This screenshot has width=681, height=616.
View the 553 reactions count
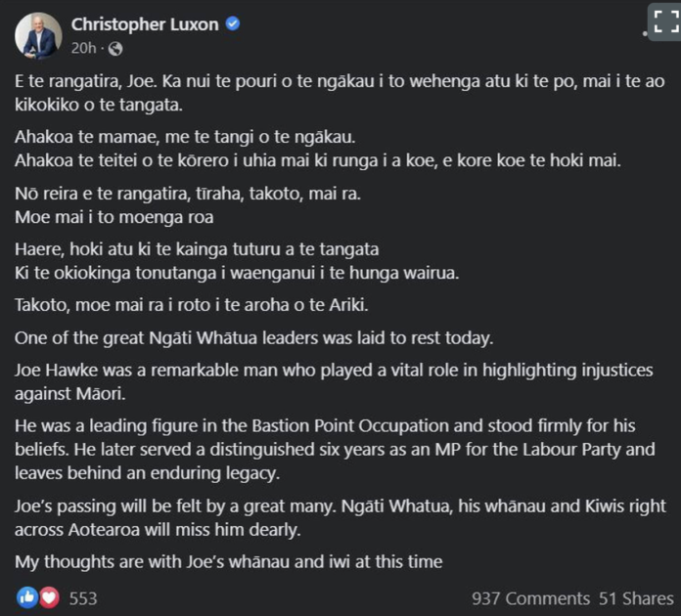click(82, 597)
